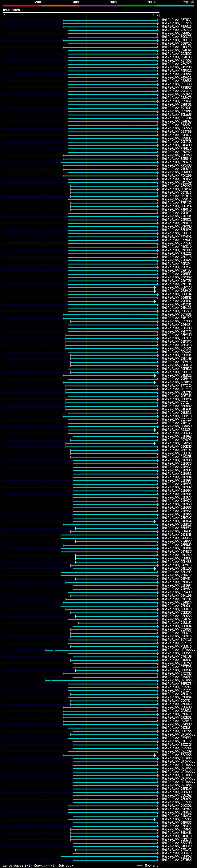Screen dimensions: 197x868
Task: Click hit label UniRef100_Q56TU3
Action: point(177,396)
